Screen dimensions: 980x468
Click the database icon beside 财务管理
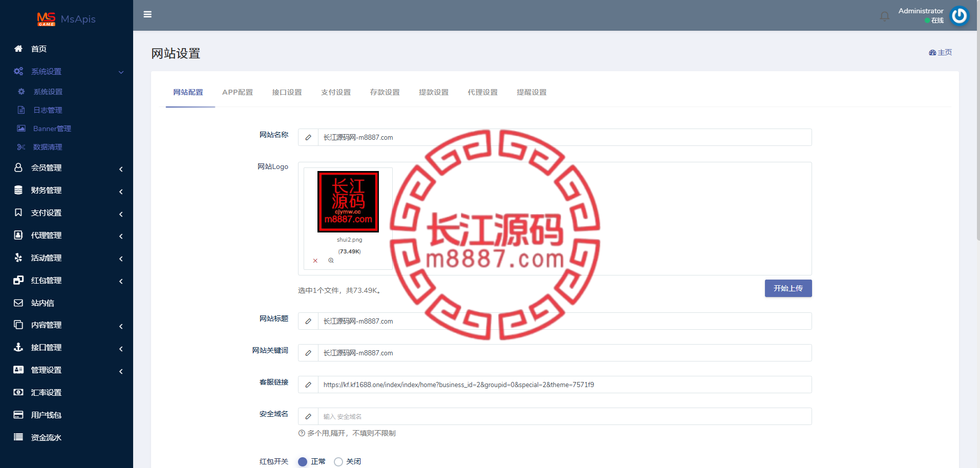pyautogui.click(x=18, y=190)
